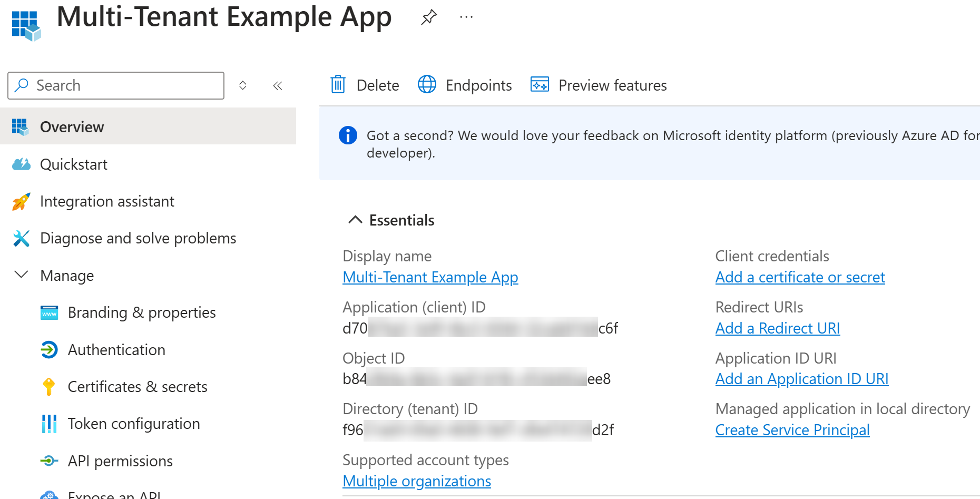
Task: Select Overview in the left menu
Action: tap(72, 127)
